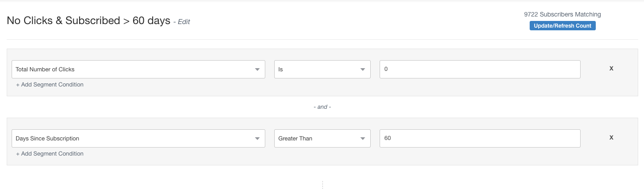Open the Is comparison selector
Image resolution: width=644 pixels, height=189 pixels.
pyautogui.click(x=317, y=70)
